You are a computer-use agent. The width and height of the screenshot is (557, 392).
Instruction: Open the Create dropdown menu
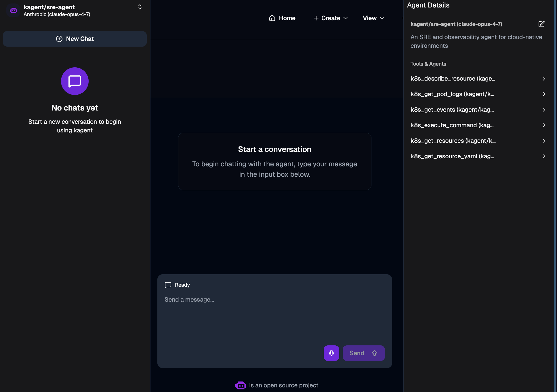pos(331,18)
